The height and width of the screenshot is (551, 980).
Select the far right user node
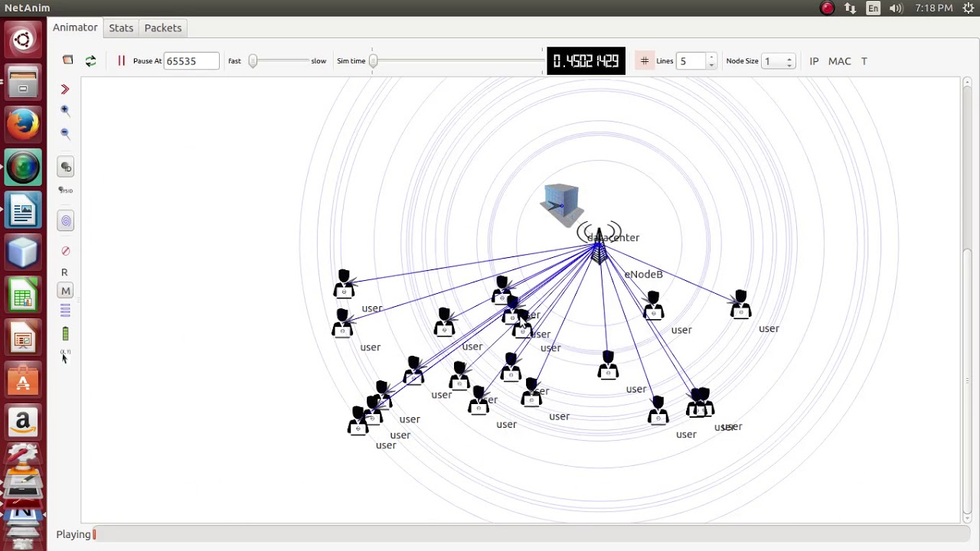pyautogui.click(x=740, y=304)
